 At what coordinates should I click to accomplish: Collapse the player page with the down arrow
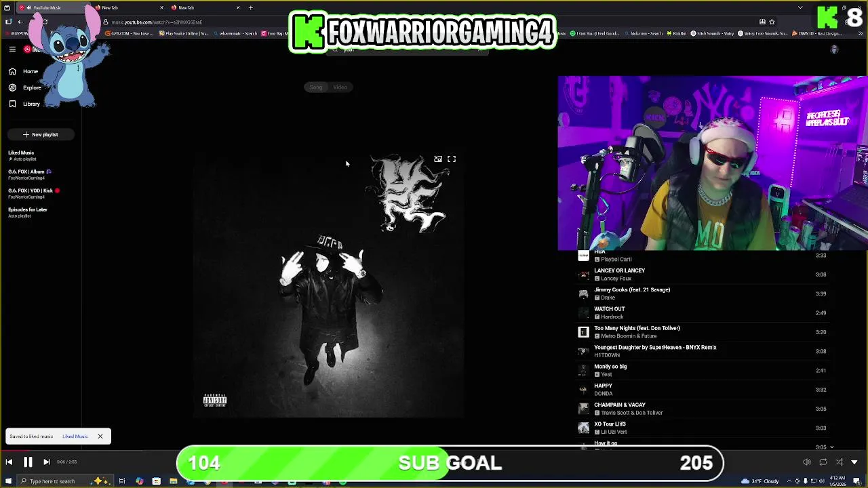click(x=854, y=462)
